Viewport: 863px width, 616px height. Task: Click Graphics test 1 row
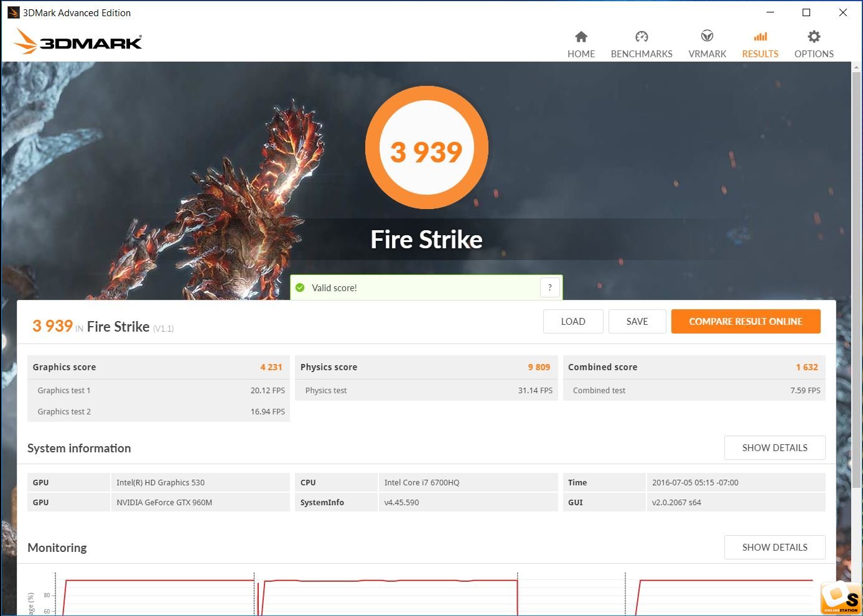pyautogui.click(x=159, y=391)
